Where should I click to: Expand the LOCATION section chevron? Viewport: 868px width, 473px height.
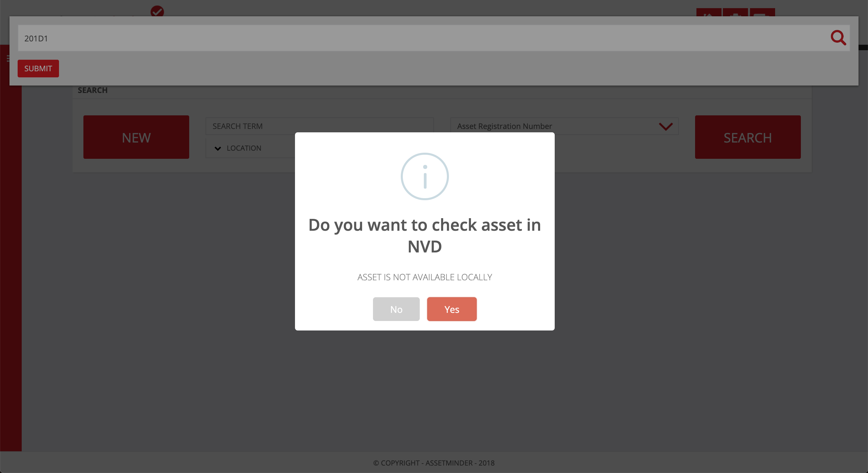click(x=218, y=149)
